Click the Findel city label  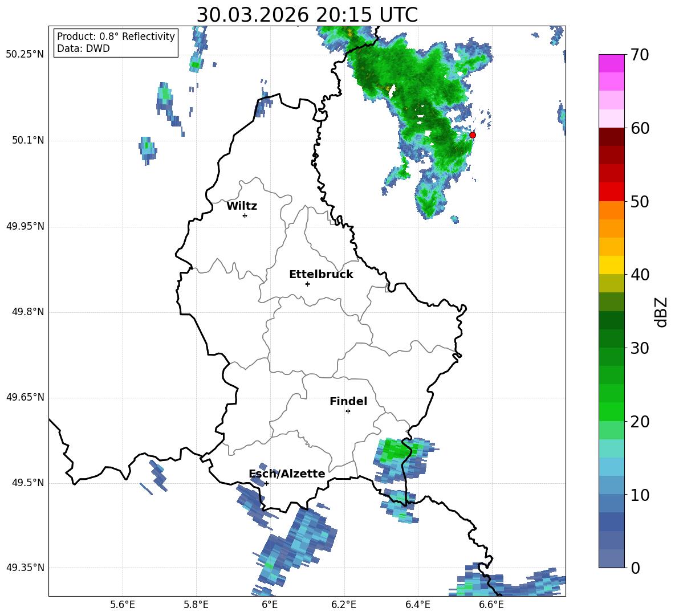348,401
